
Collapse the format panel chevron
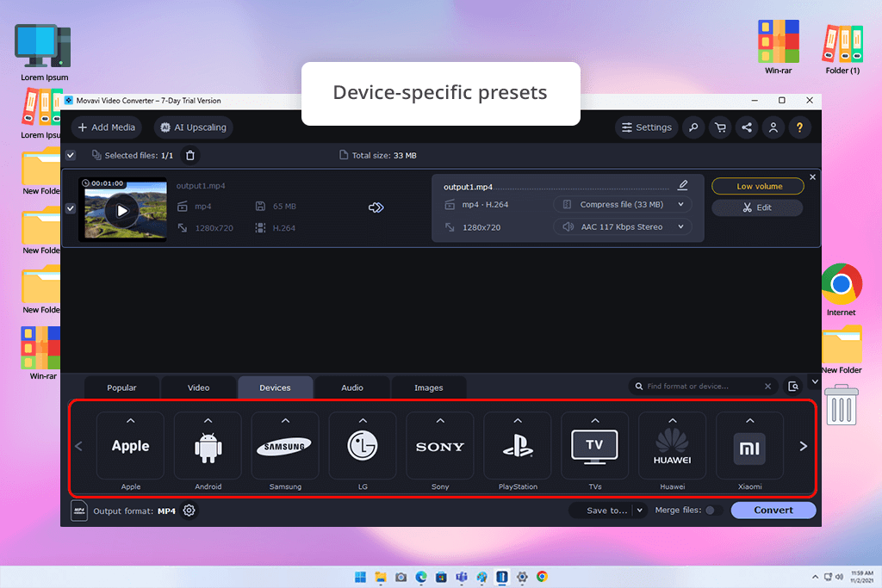click(815, 381)
